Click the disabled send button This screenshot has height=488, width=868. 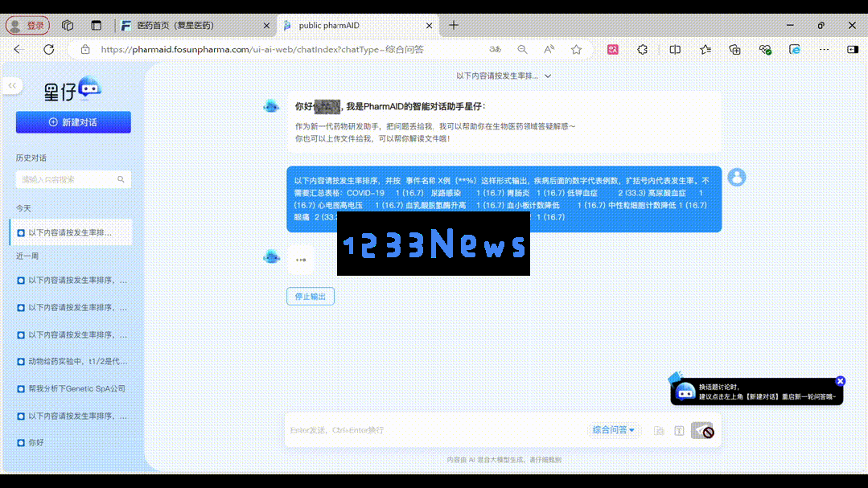coord(702,430)
